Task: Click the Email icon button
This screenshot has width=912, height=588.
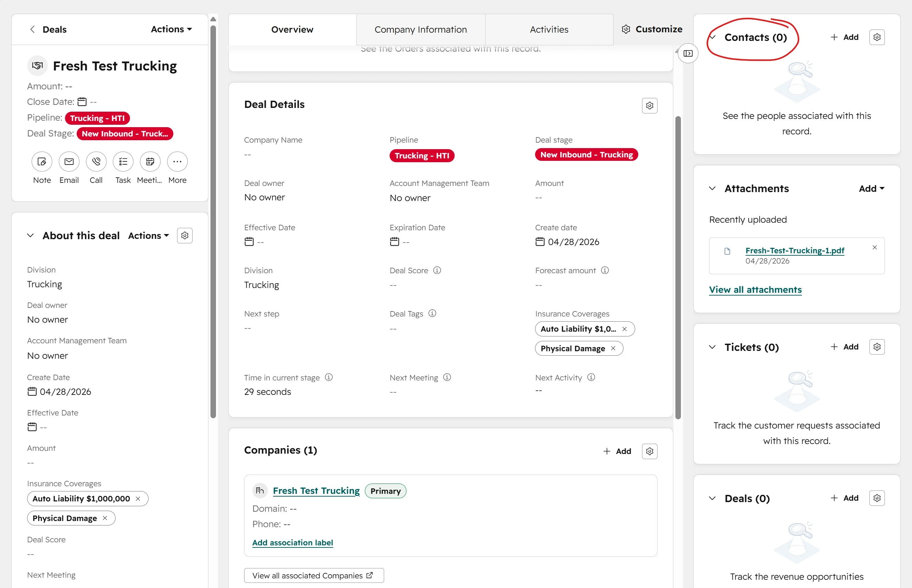Action: coord(69,162)
